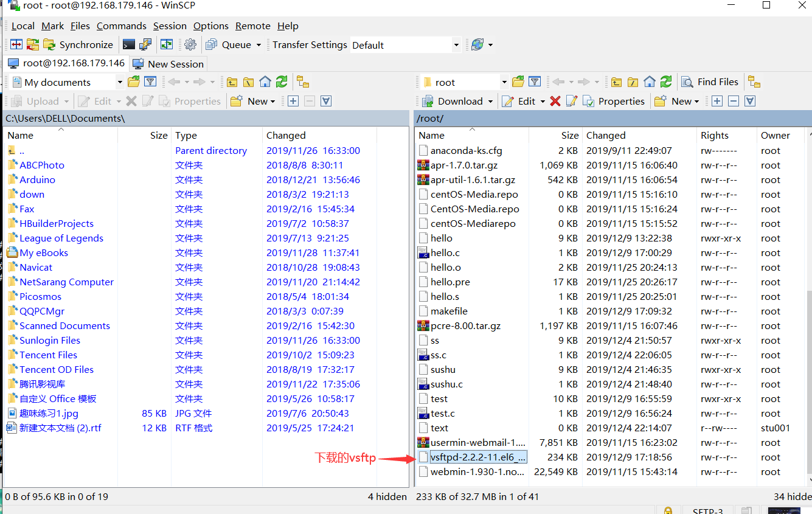Screen dimensions: 812x514
Task: Open the Remote menu
Action: pyautogui.click(x=253, y=26)
